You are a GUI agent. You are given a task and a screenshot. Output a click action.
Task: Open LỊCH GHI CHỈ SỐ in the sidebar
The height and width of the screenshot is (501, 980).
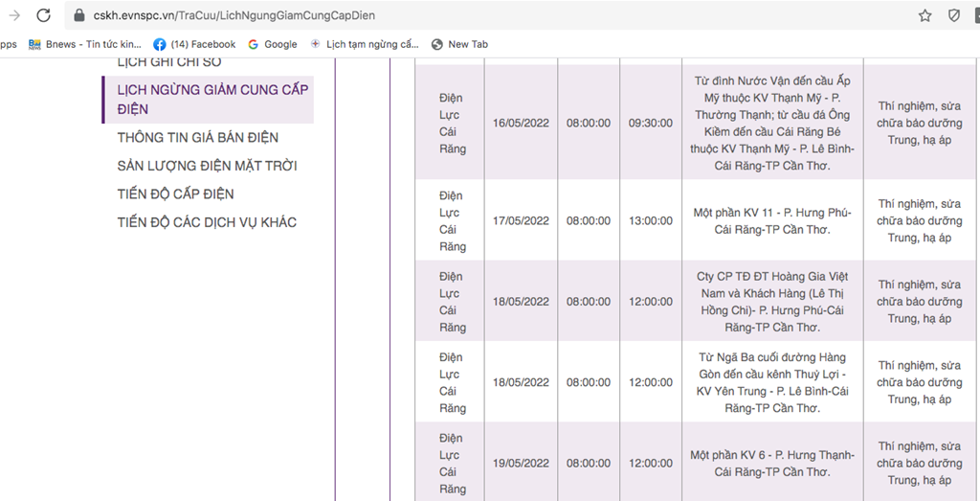coord(168,62)
